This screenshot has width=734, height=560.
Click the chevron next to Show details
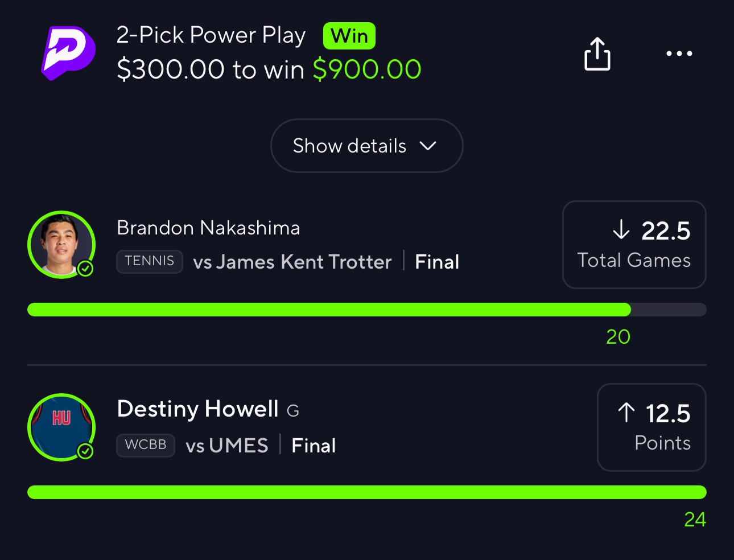[428, 146]
